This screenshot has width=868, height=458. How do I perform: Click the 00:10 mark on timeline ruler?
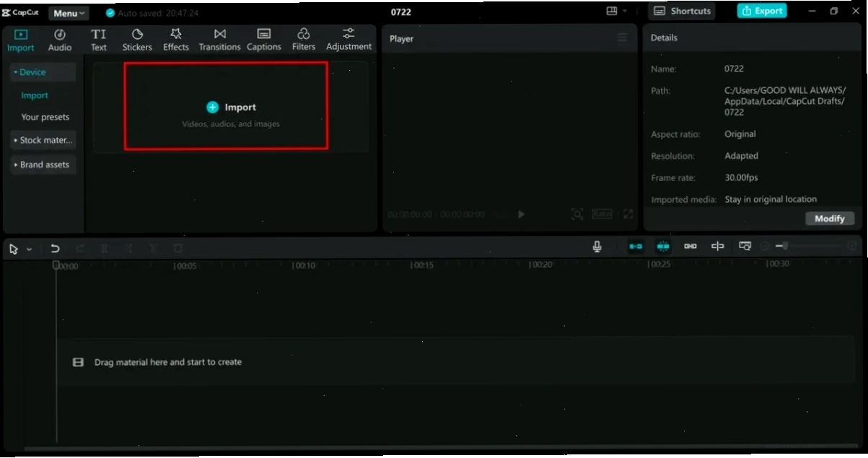coord(306,265)
